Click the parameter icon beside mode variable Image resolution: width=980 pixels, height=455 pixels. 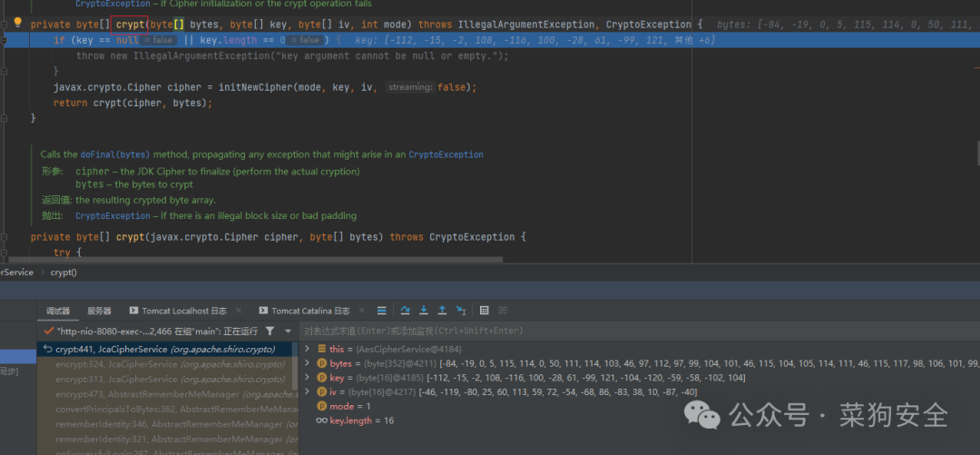322,406
